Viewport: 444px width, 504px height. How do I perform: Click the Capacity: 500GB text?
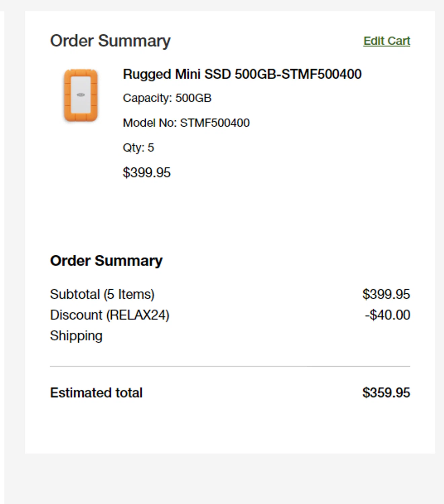coord(167,98)
